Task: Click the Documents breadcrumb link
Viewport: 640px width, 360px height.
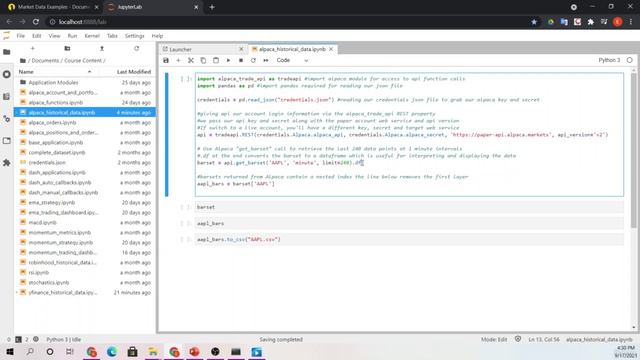Action: (45, 60)
